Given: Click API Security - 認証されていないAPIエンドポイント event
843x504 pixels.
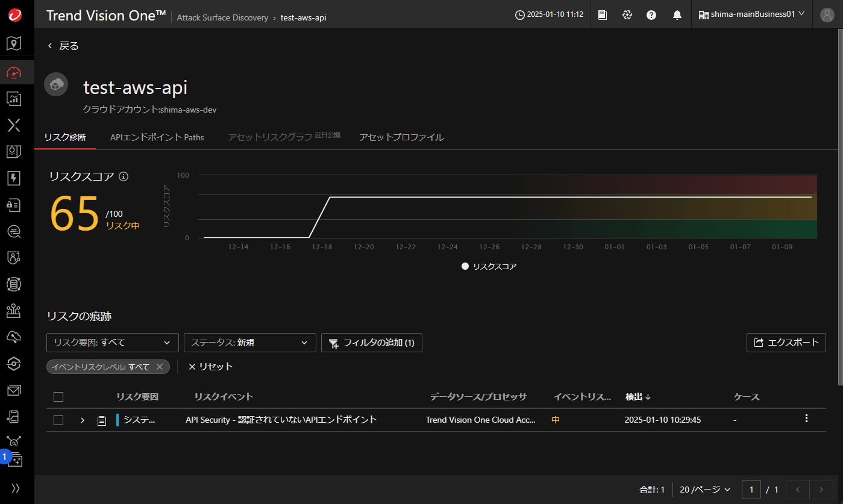Looking at the screenshot, I should click(x=281, y=420).
